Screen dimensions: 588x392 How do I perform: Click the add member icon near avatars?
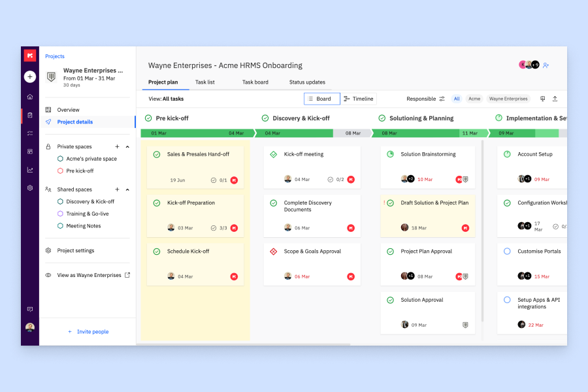click(x=546, y=65)
